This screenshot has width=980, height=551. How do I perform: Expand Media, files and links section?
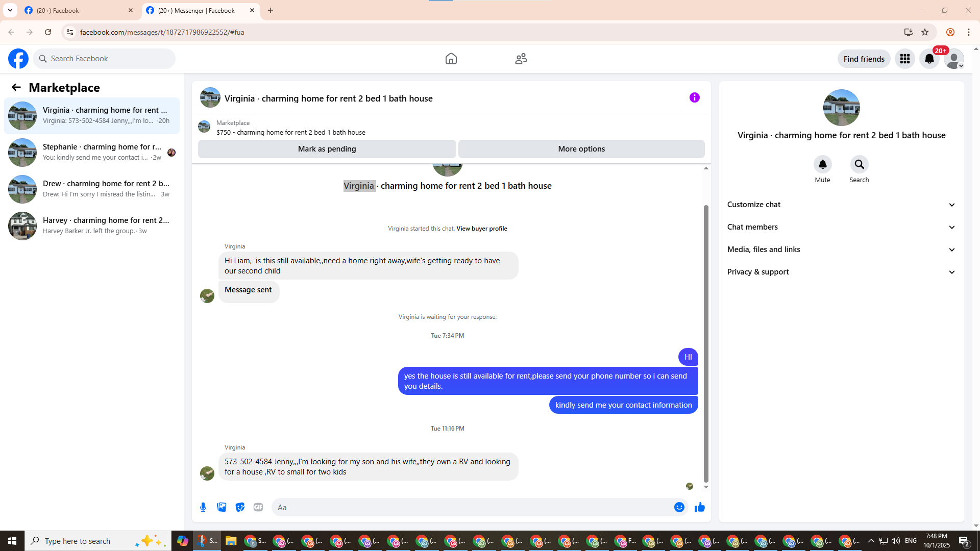coord(841,249)
